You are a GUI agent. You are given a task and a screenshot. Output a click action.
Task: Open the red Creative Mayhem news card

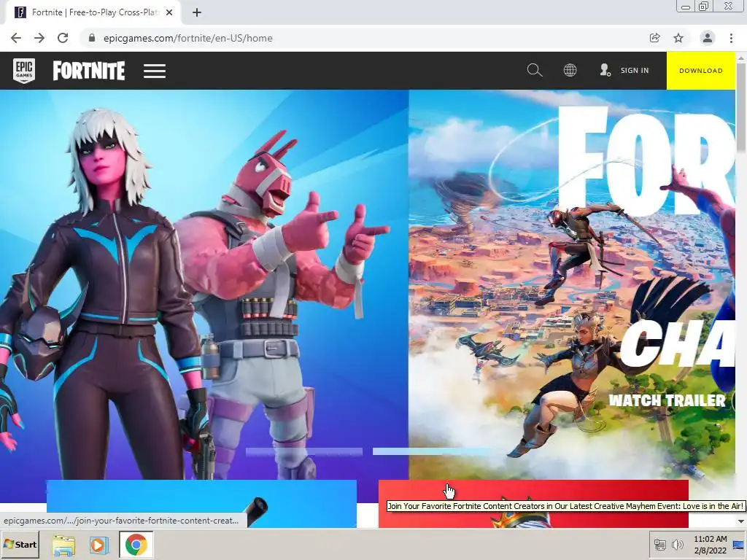(x=533, y=504)
